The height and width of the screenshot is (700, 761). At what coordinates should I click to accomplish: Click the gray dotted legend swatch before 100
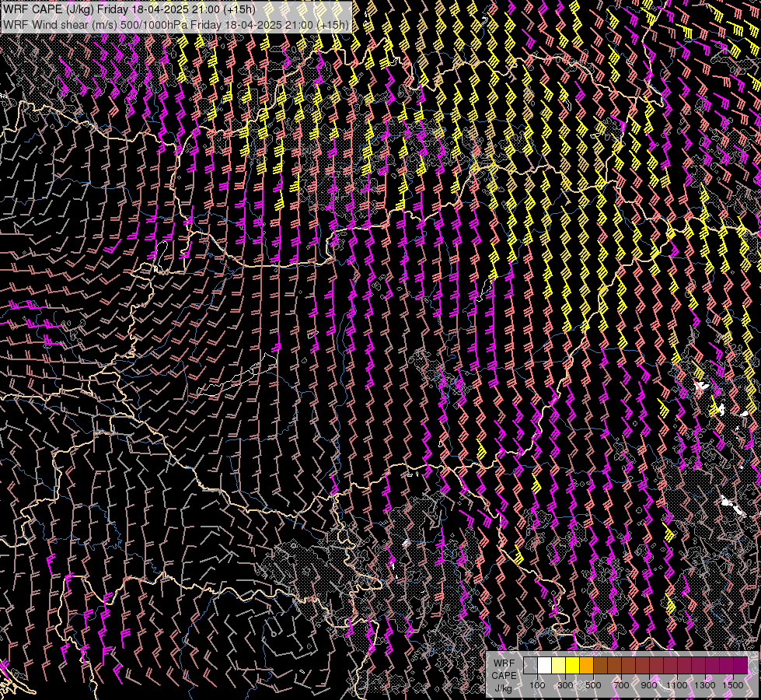[x=530, y=665]
